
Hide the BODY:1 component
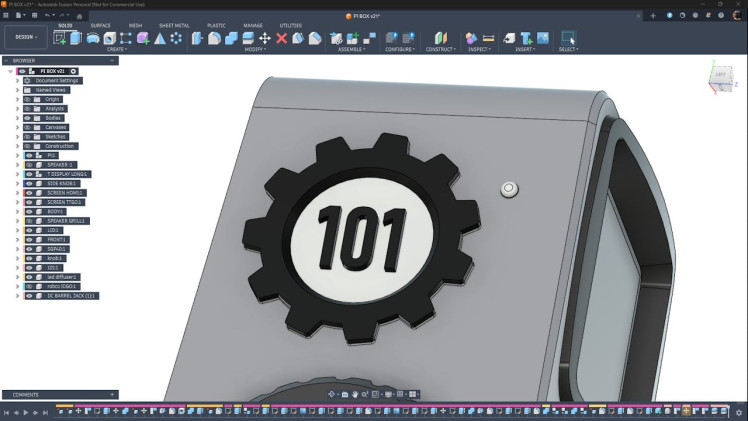[x=29, y=212]
